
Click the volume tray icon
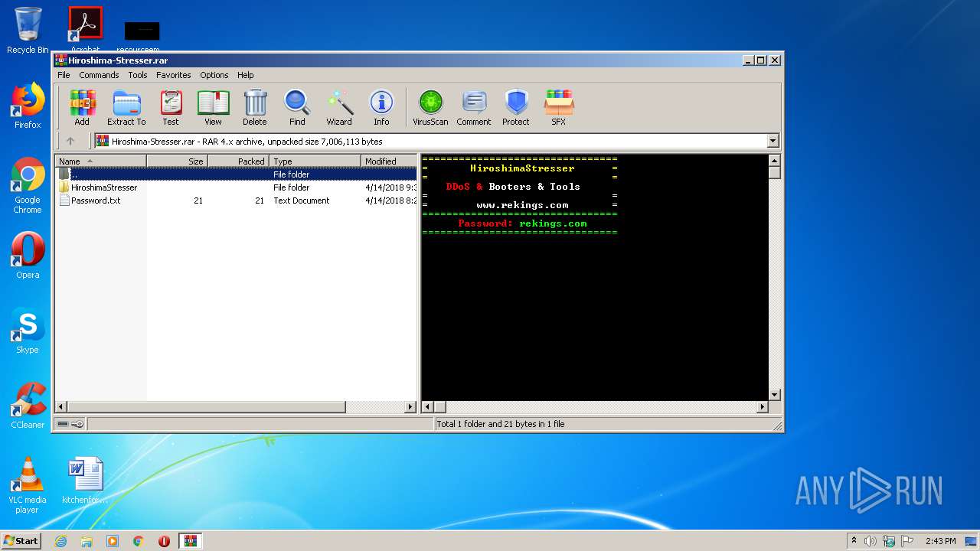click(x=871, y=541)
